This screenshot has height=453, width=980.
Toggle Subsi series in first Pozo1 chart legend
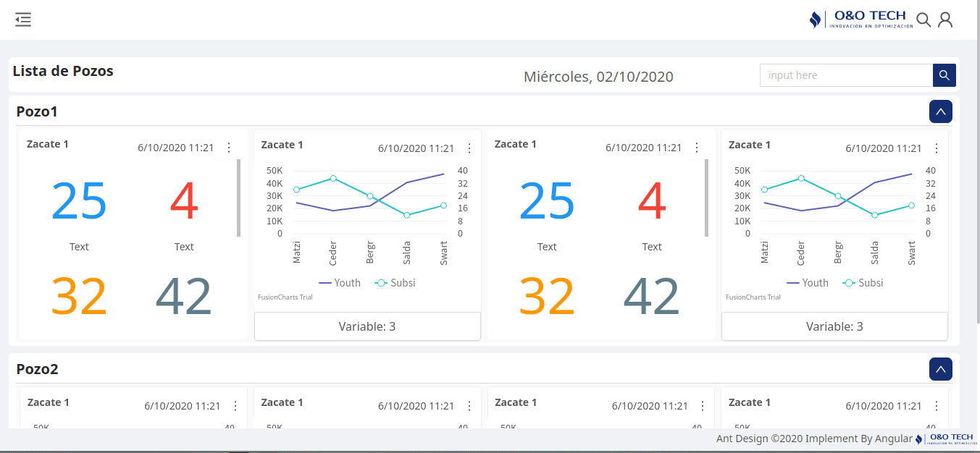point(395,283)
